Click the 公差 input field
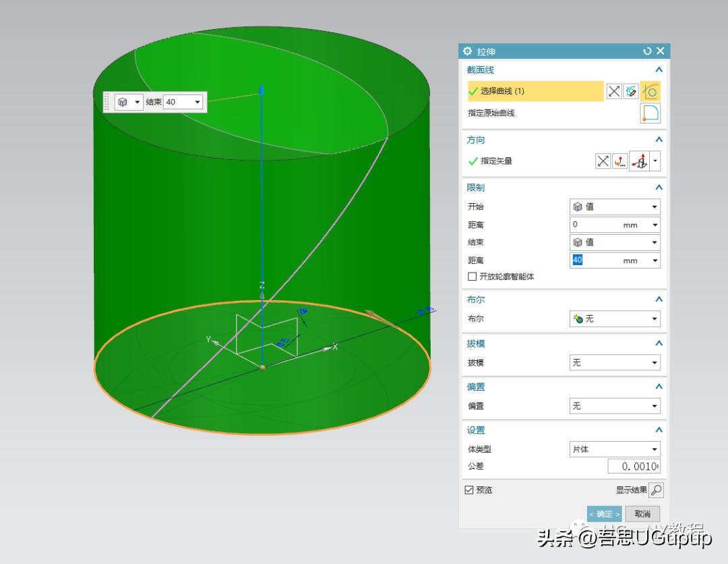The image size is (728, 564). (634, 467)
